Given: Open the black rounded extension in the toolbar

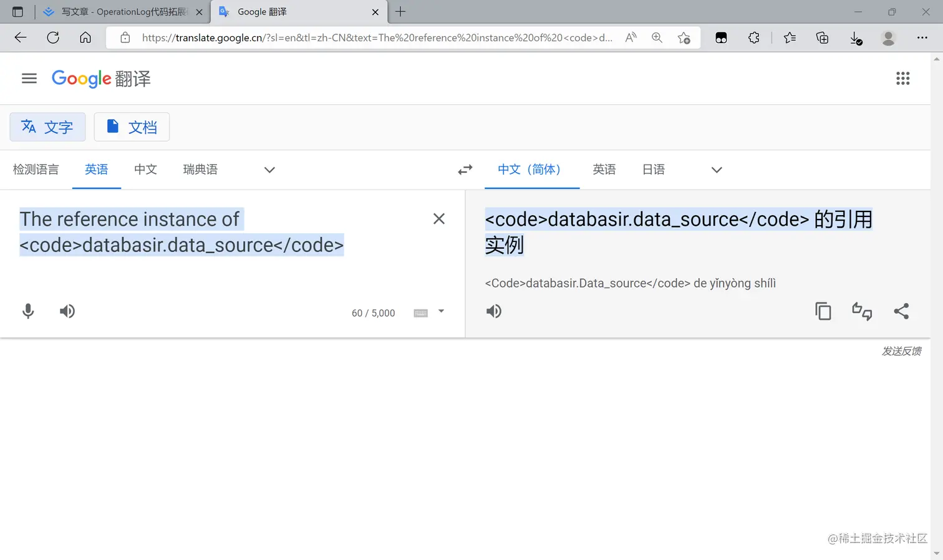Looking at the screenshot, I should [x=721, y=38].
